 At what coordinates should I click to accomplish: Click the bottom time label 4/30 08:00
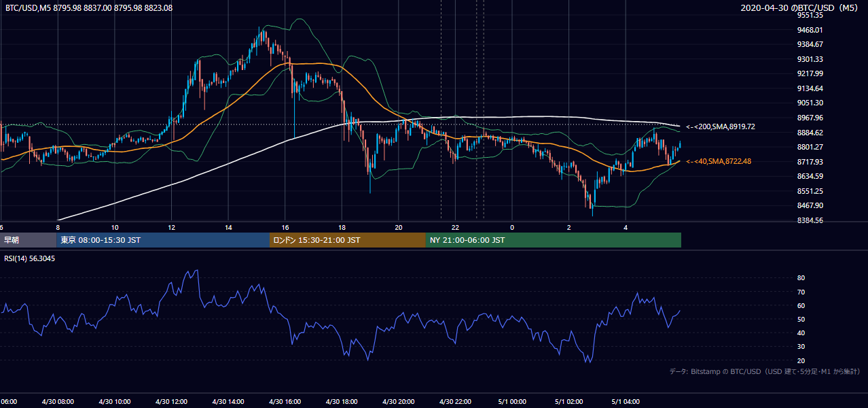pyautogui.click(x=58, y=401)
